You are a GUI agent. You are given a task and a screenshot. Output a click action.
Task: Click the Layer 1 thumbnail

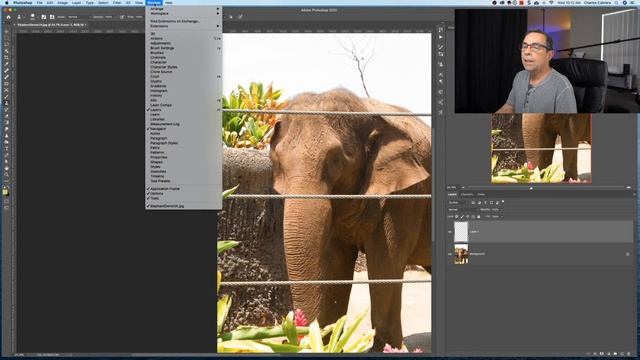tap(461, 231)
